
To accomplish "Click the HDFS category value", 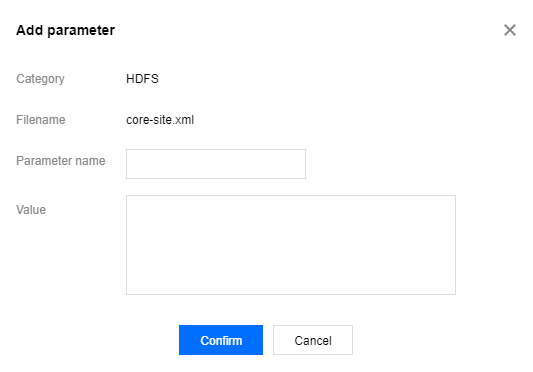I will pyautogui.click(x=142, y=79).
